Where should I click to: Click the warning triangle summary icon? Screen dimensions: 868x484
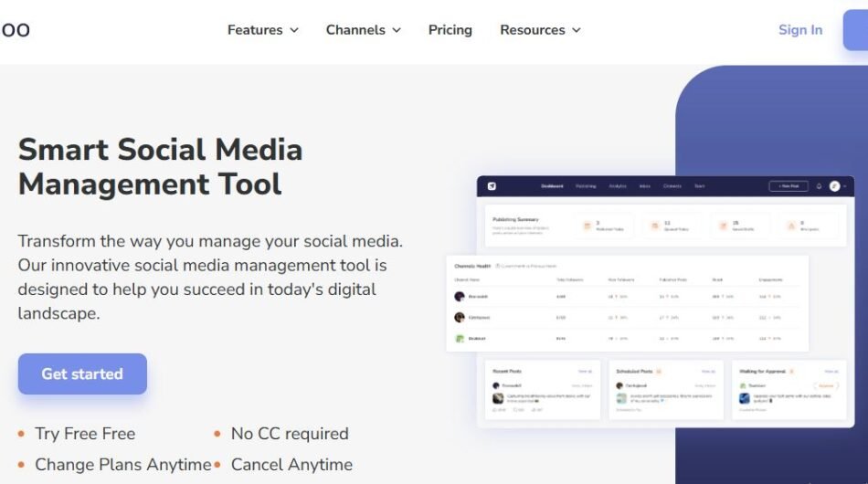point(789,225)
